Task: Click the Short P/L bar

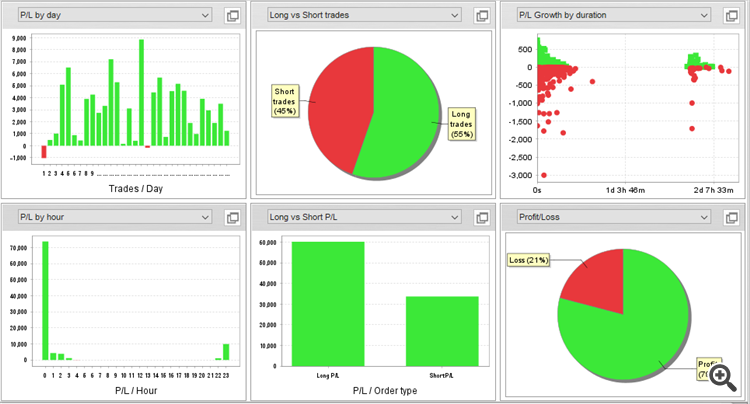Action: (x=442, y=331)
